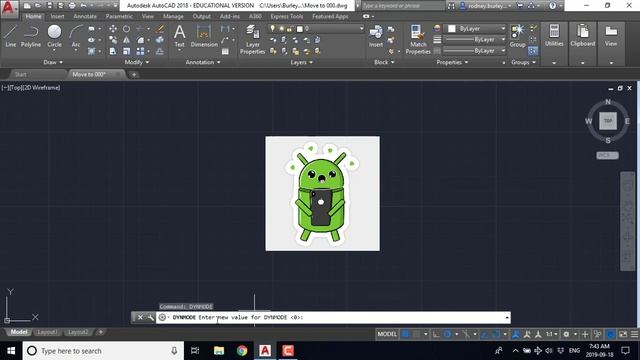The width and height of the screenshot is (640, 360).
Task: Toggle clean screen in status bar
Action: click(x=623, y=334)
